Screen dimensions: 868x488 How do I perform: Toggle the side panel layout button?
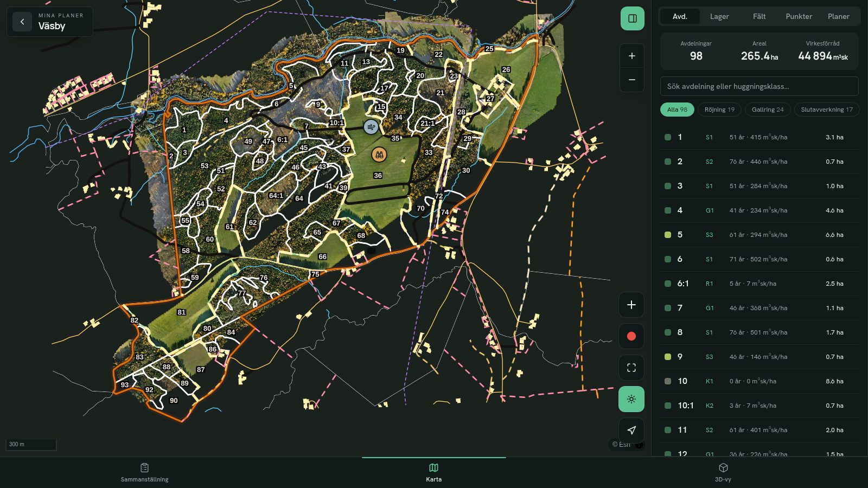point(632,18)
